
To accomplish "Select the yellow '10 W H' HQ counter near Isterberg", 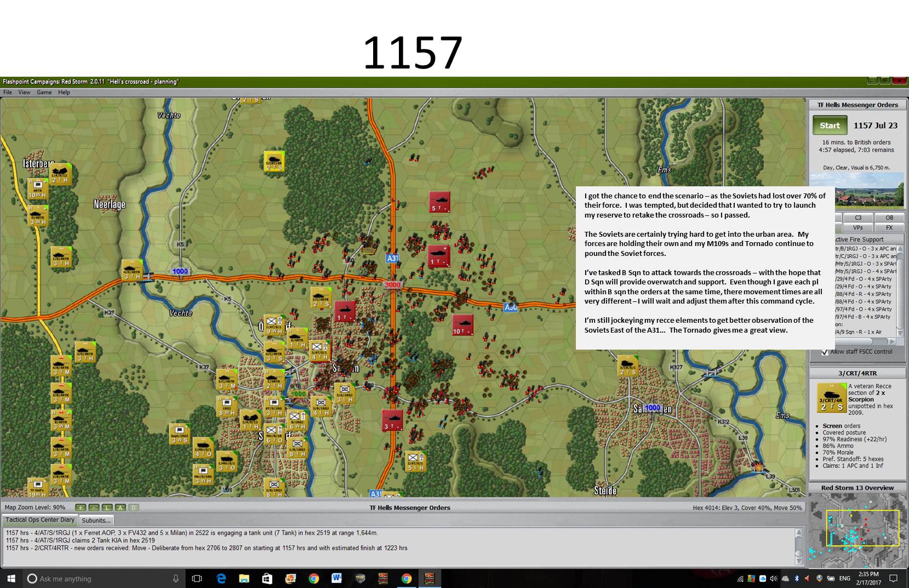I will click(38, 189).
